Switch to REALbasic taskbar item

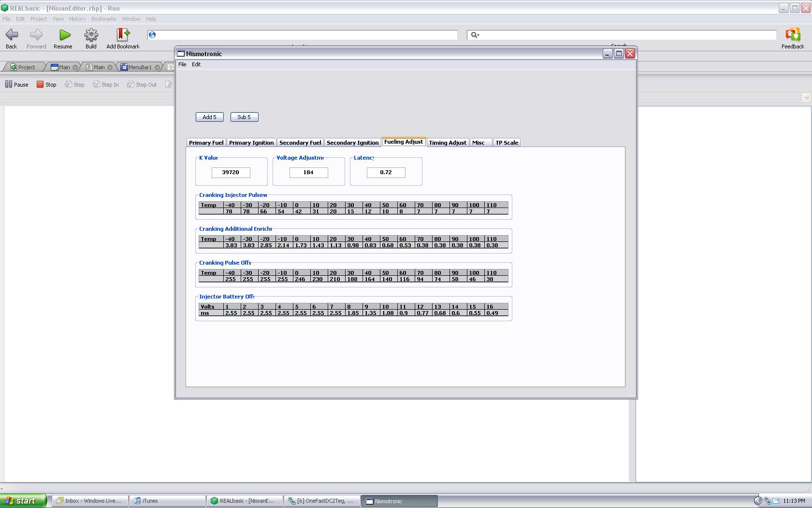point(245,501)
